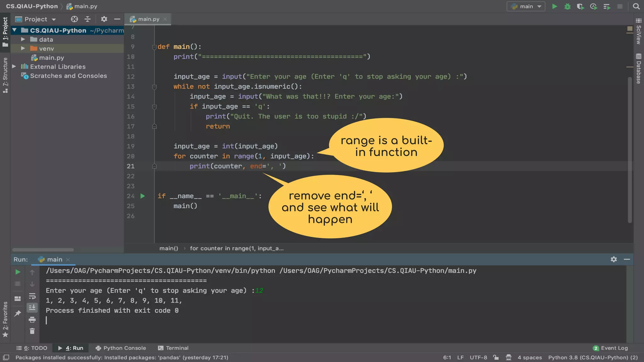This screenshot has height=362, width=644.
Task: Click the locate file target icon
Action: pos(74,19)
